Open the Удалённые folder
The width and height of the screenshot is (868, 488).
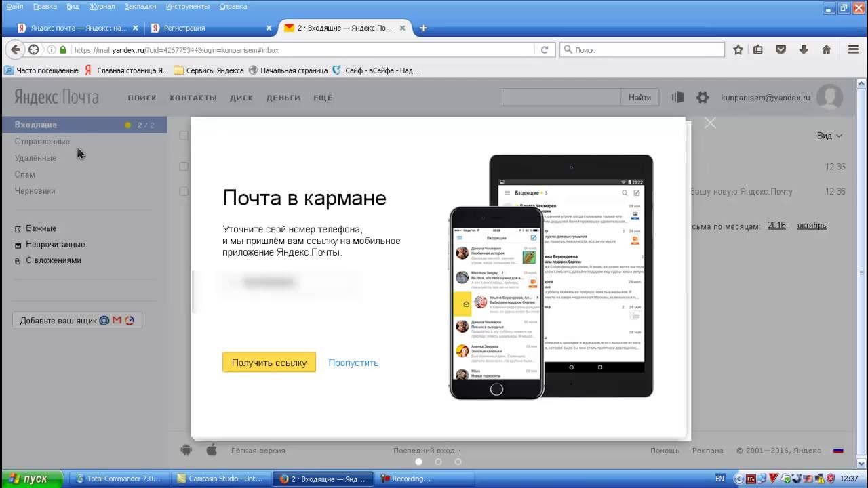35,158
